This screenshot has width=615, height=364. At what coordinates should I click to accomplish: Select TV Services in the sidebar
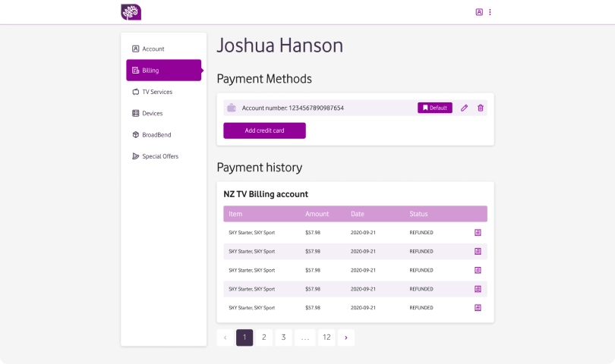[156, 92]
